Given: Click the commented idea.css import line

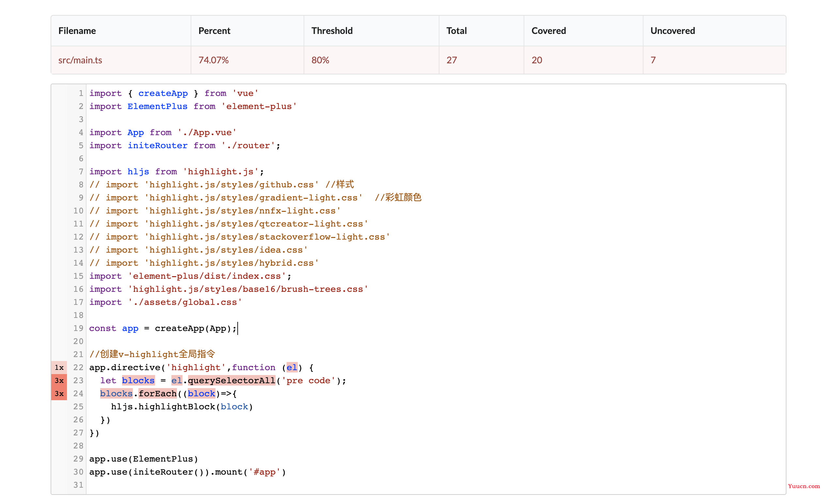Looking at the screenshot, I should (198, 250).
